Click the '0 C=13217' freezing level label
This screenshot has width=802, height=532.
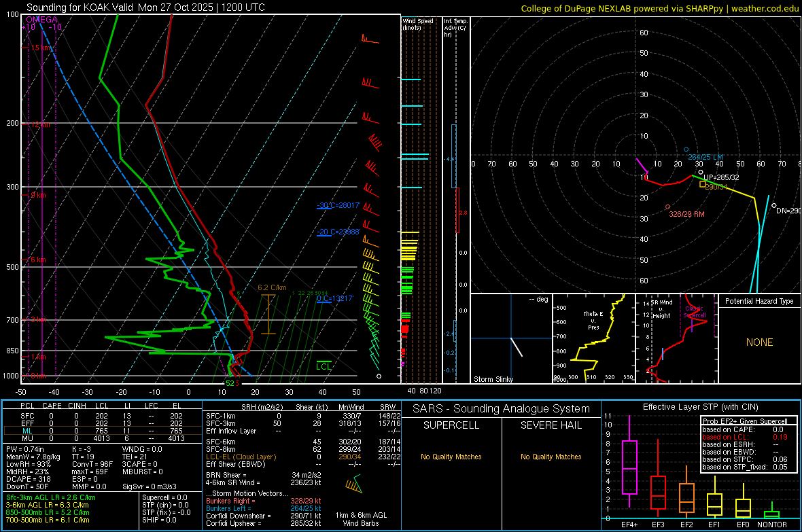335,298
